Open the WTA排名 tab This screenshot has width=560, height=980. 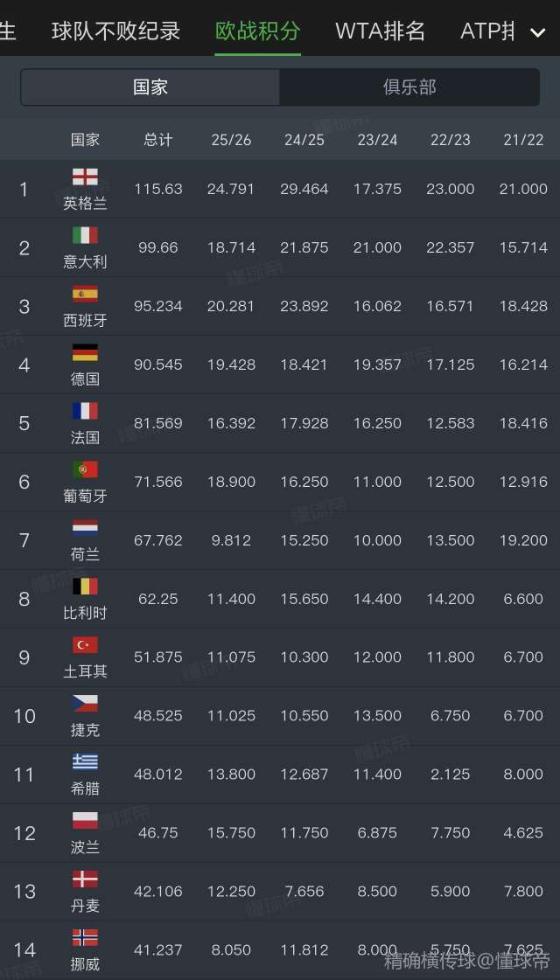point(380,31)
